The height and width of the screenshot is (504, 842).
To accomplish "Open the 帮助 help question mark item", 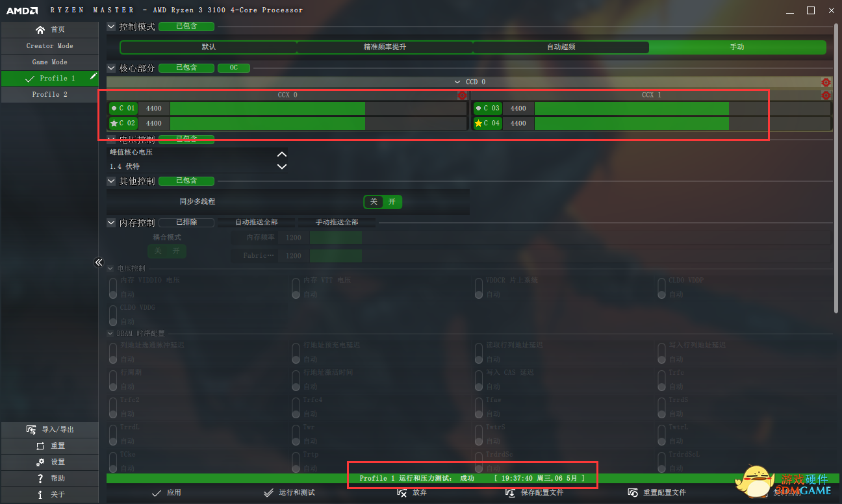I will click(x=49, y=478).
